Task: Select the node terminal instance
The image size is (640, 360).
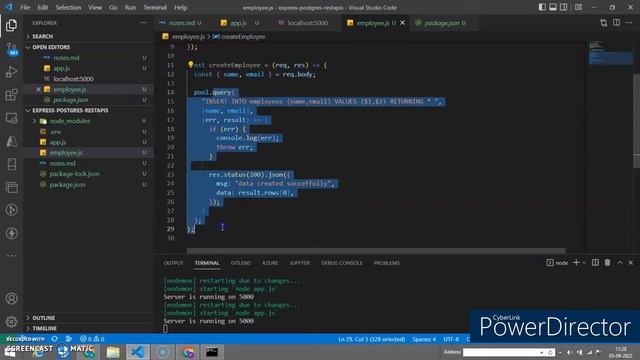Action: 557,263
